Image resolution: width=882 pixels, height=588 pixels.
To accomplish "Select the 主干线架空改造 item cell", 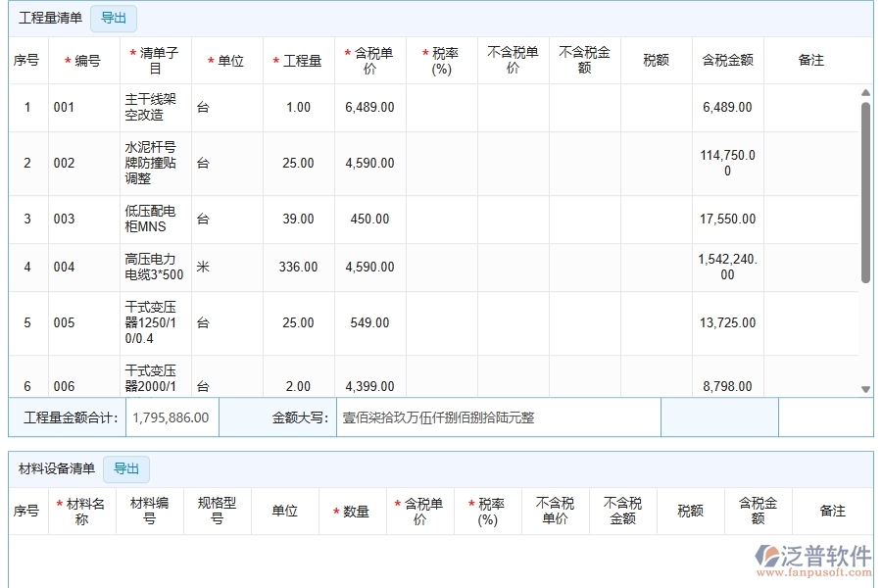I will point(155,108).
